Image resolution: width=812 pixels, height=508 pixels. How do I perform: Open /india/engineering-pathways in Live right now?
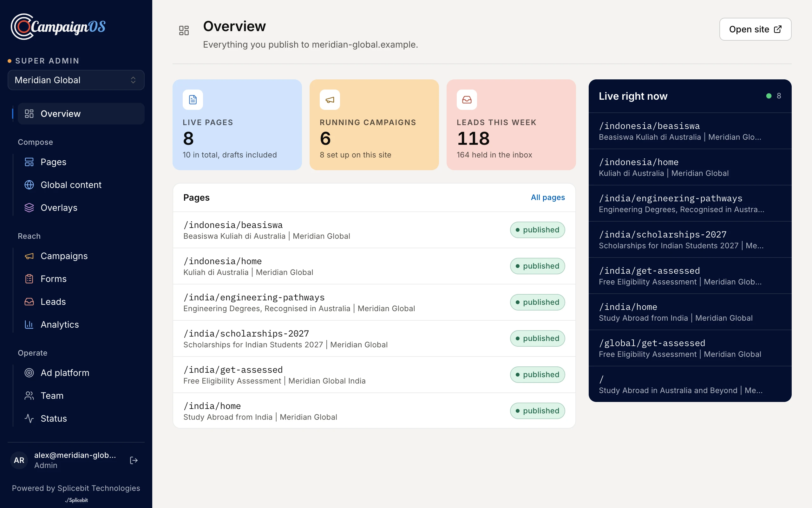(690, 204)
